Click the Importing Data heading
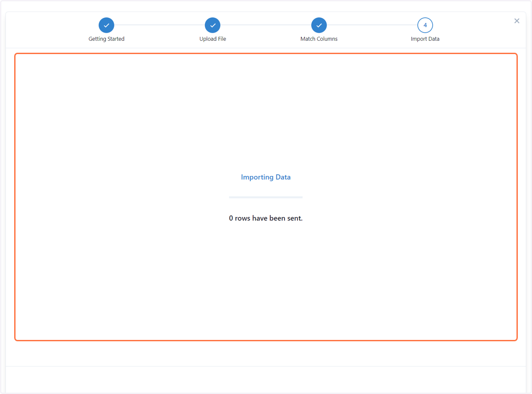The image size is (532, 394). (266, 177)
